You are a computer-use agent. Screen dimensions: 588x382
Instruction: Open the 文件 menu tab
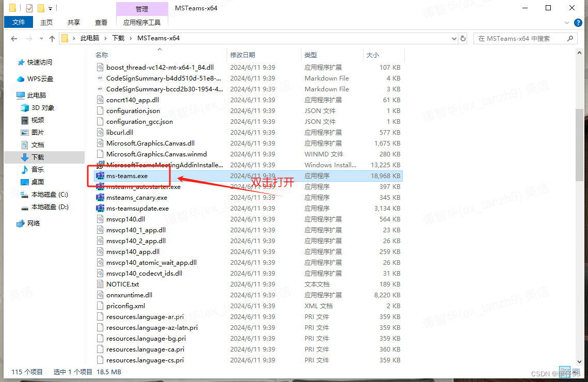[x=19, y=22]
